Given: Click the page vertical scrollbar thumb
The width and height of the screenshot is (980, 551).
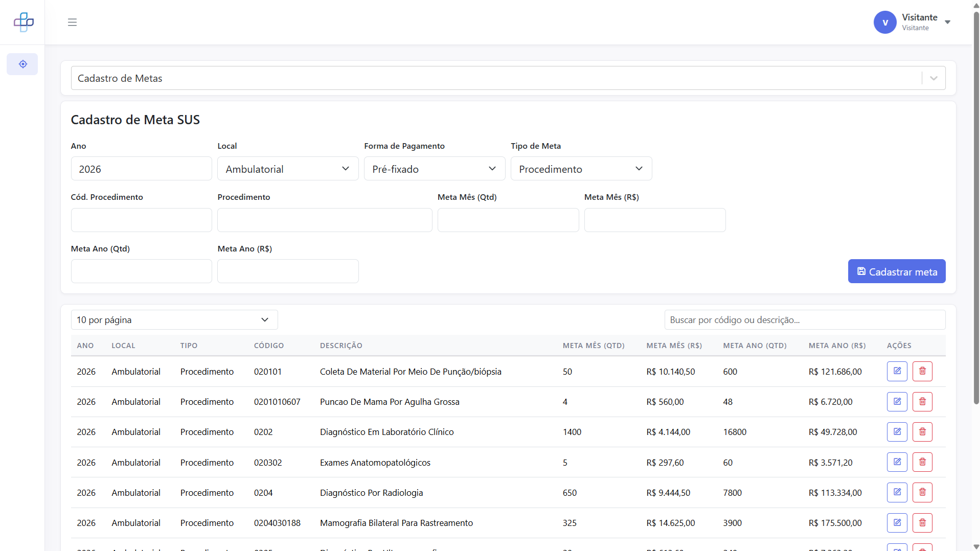Looking at the screenshot, I should tap(976, 207).
